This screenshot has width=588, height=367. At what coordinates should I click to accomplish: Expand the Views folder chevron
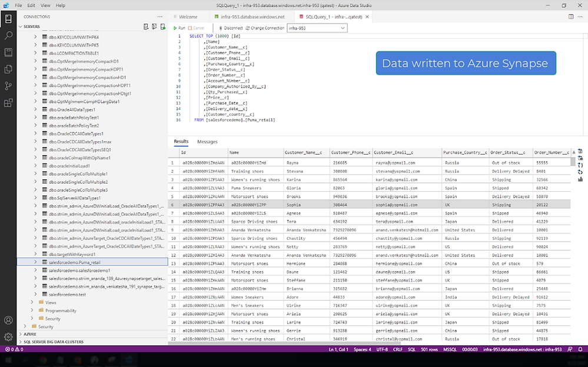[32, 302]
